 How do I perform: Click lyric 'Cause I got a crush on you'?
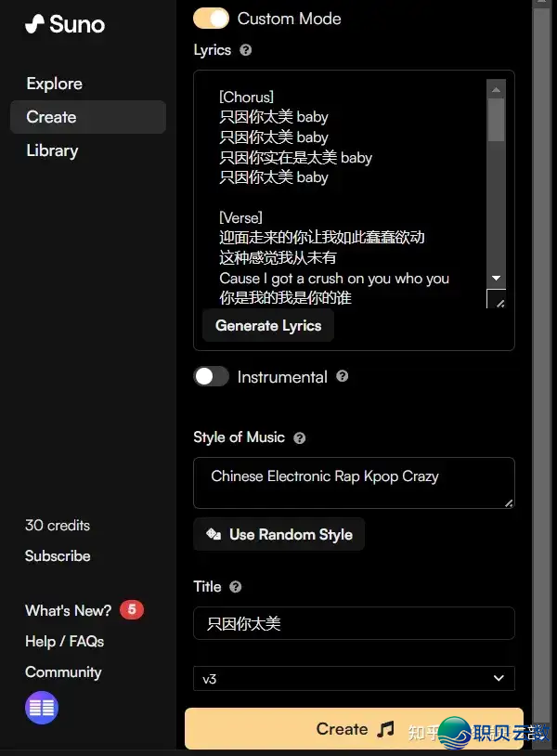(x=305, y=279)
